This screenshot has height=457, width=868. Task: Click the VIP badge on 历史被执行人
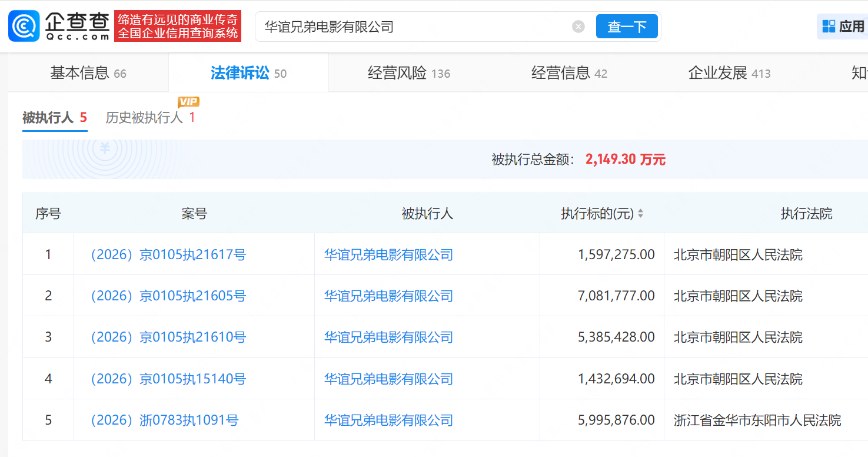coord(189,102)
